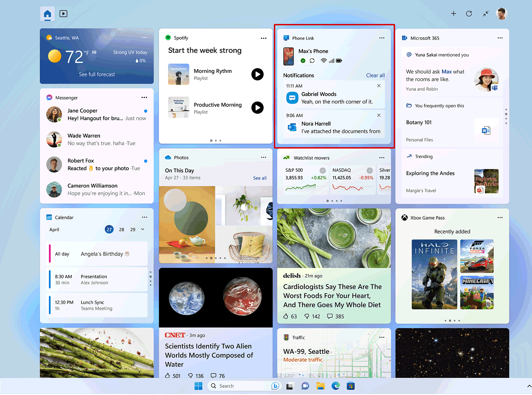Open Nora Harrell's Outlook icon
Viewport: 532px width, 395px height.
292,127
